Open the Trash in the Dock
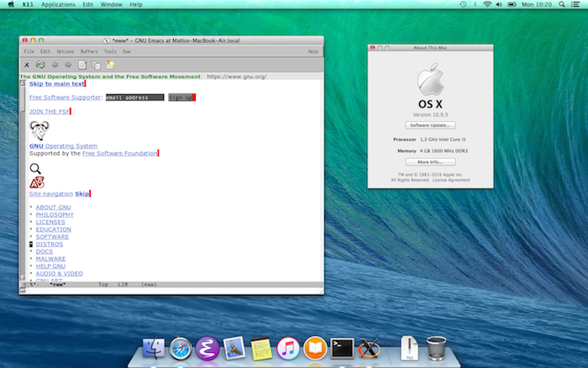Viewport: 588px width, 368px height. 437,349
